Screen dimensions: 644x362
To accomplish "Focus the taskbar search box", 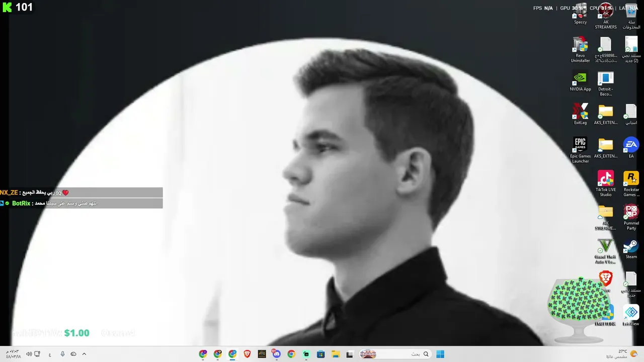I will (x=394, y=354).
